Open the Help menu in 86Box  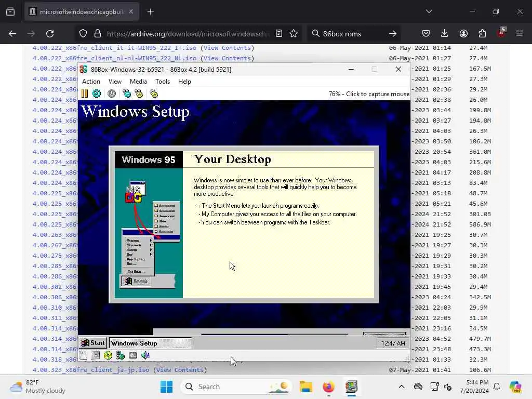184,82
